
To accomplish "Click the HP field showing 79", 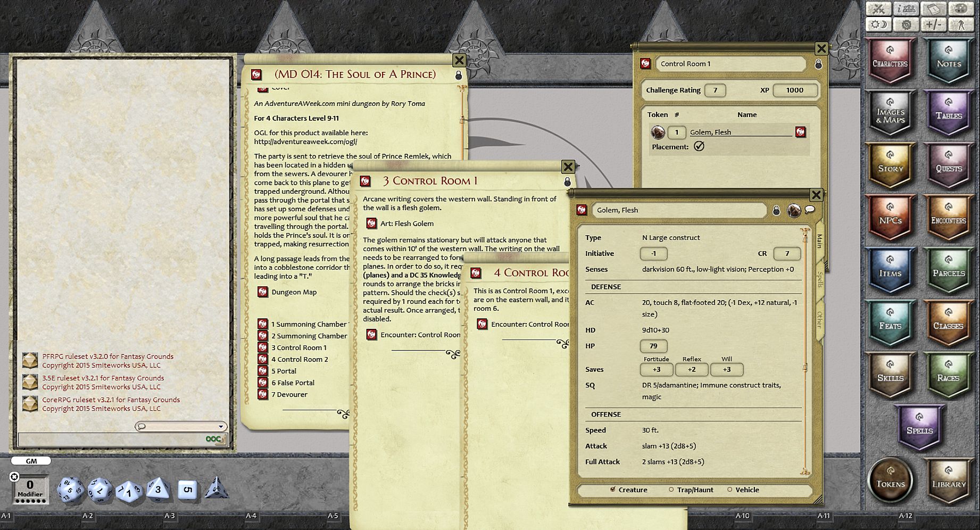I will 653,346.
